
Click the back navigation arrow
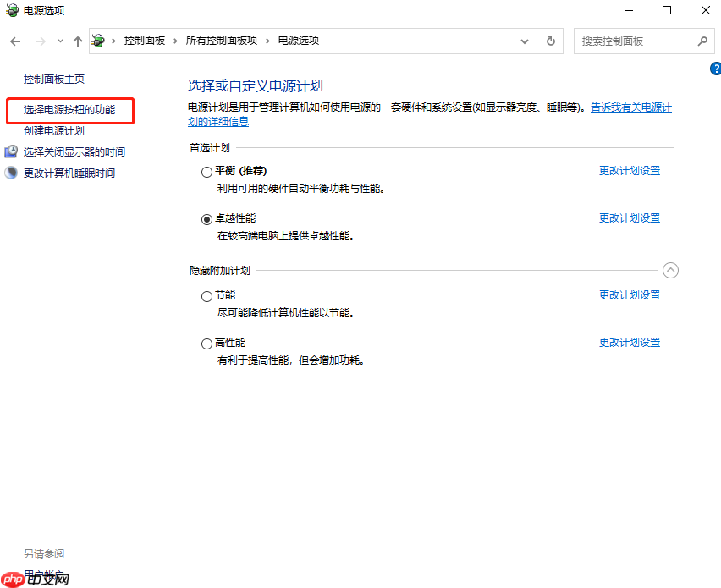click(14, 40)
